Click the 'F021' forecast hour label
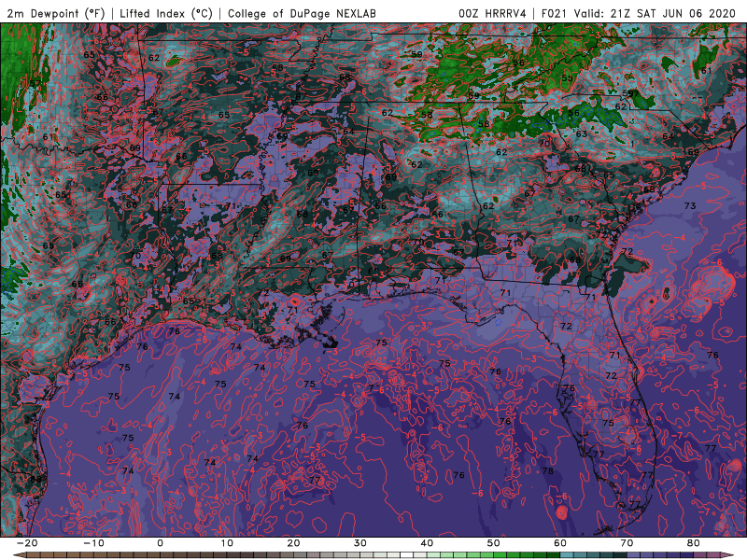747x560 pixels. (554, 14)
